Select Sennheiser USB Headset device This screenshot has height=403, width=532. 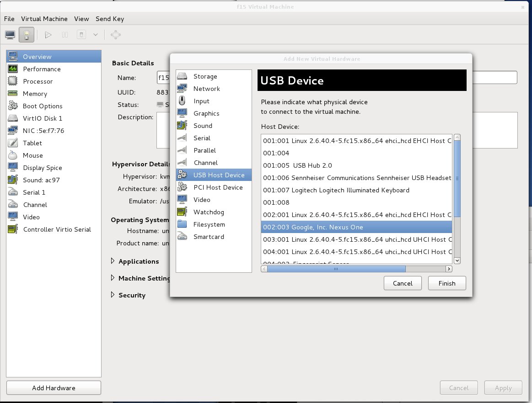click(x=357, y=178)
